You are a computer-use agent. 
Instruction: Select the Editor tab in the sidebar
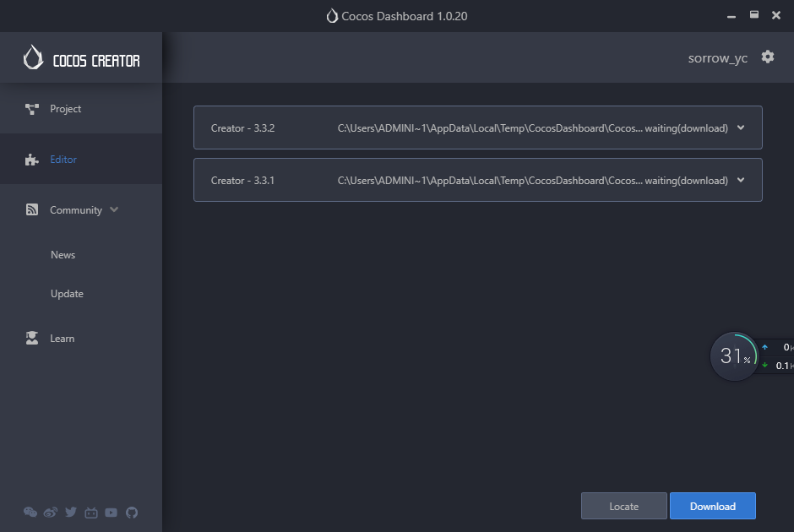[63, 160]
